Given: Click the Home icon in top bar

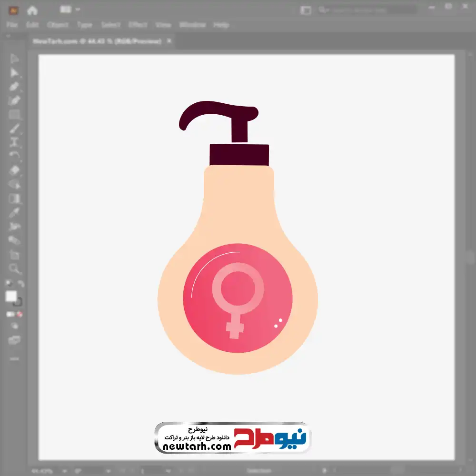Looking at the screenshot, I should point(32,10).
